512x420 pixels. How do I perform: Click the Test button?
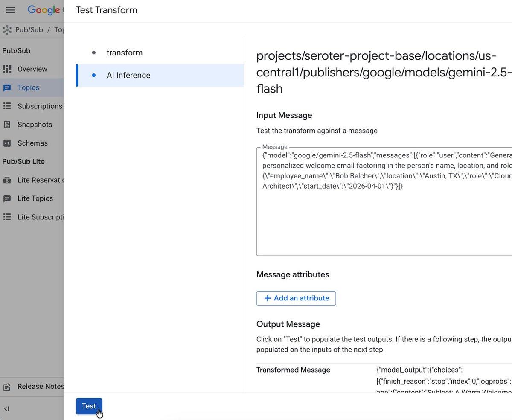pyautogui.click(x=89, y=406)
